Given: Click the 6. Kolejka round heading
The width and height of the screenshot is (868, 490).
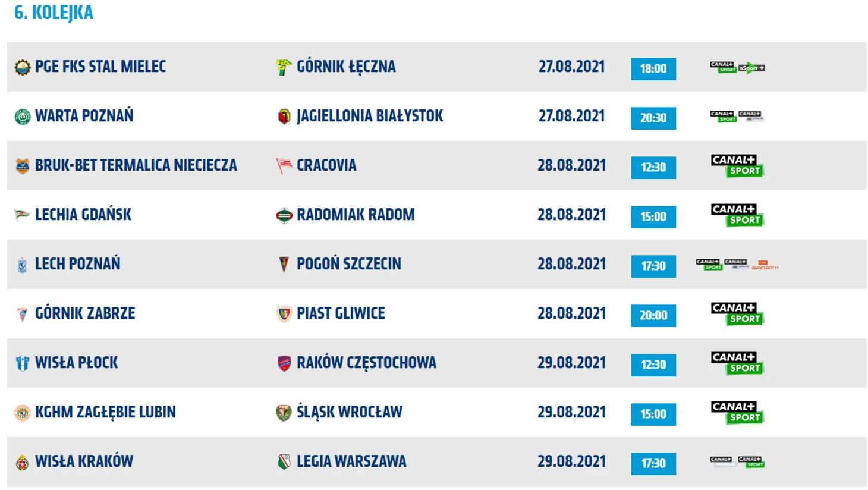Looking at the screenshot, I should click(54, 12).
